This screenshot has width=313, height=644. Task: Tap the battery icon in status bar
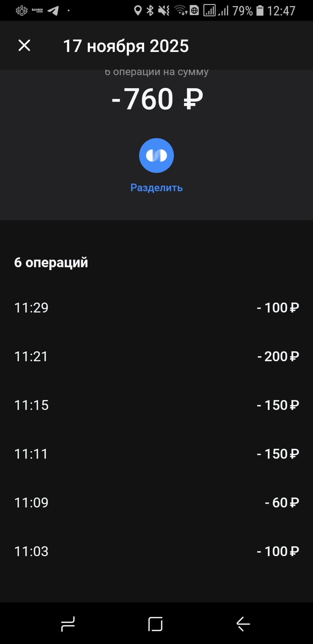tap(260, 10)
